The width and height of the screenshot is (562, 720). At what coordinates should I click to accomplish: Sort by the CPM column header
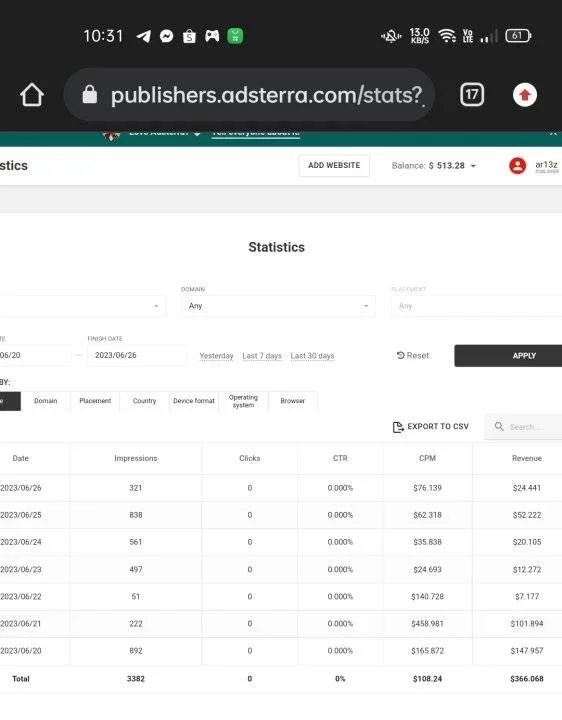tap(427, 458)
